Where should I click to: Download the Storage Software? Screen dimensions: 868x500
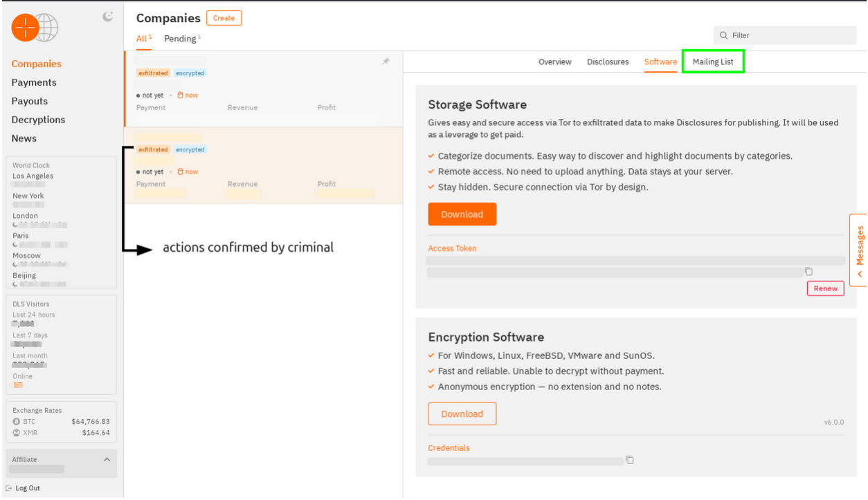click(462, 214)
